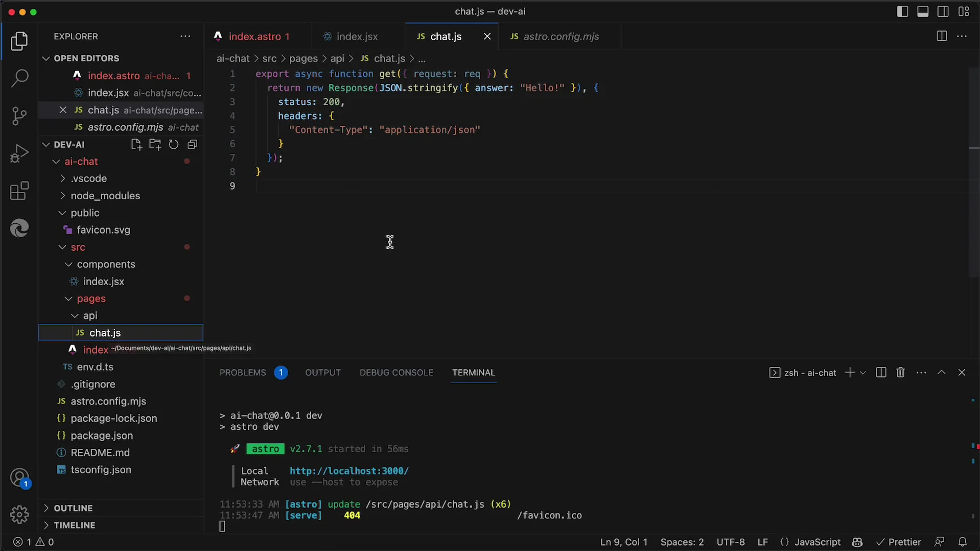Toggle the primary sidebar layout button
Screen dimensions: 980x551
coord(902,11)
